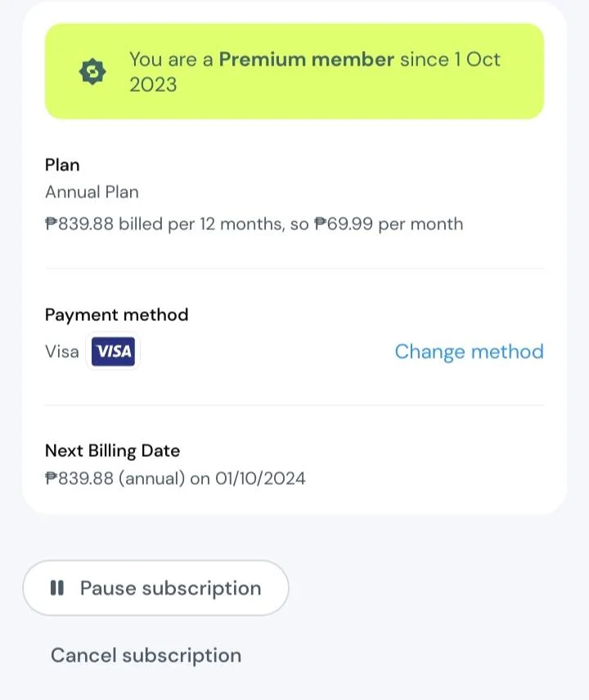
Task: Click the Plan heading
Action: point(62,165)
